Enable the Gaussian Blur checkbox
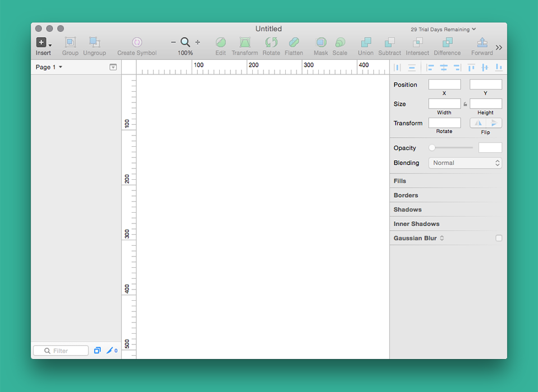Screen dimensions: 538x392 (x=499, y=238)
